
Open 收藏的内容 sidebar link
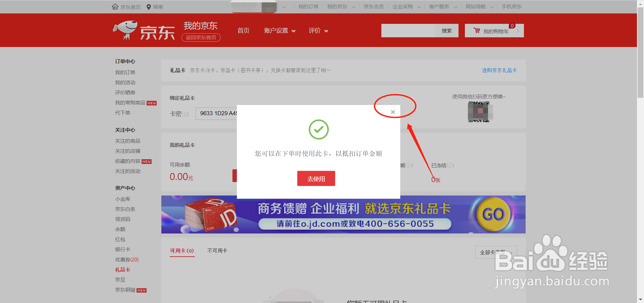[x=128, y=161]
